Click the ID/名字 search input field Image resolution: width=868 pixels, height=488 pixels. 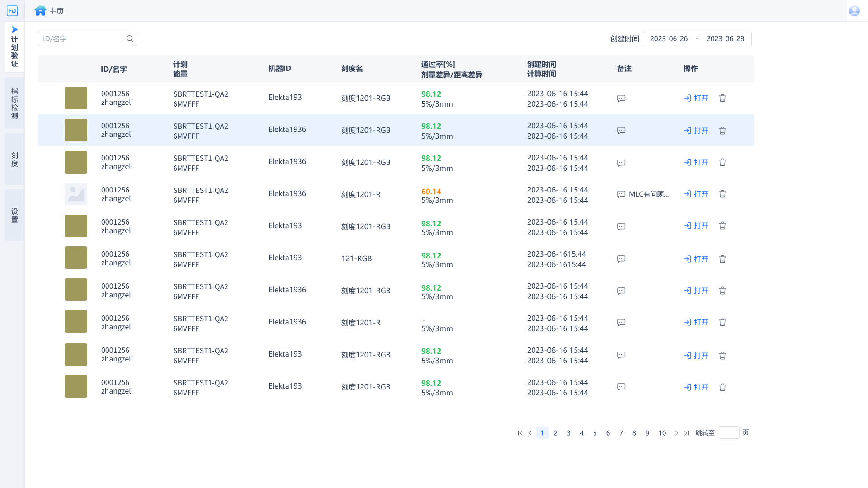coord(81,38)
